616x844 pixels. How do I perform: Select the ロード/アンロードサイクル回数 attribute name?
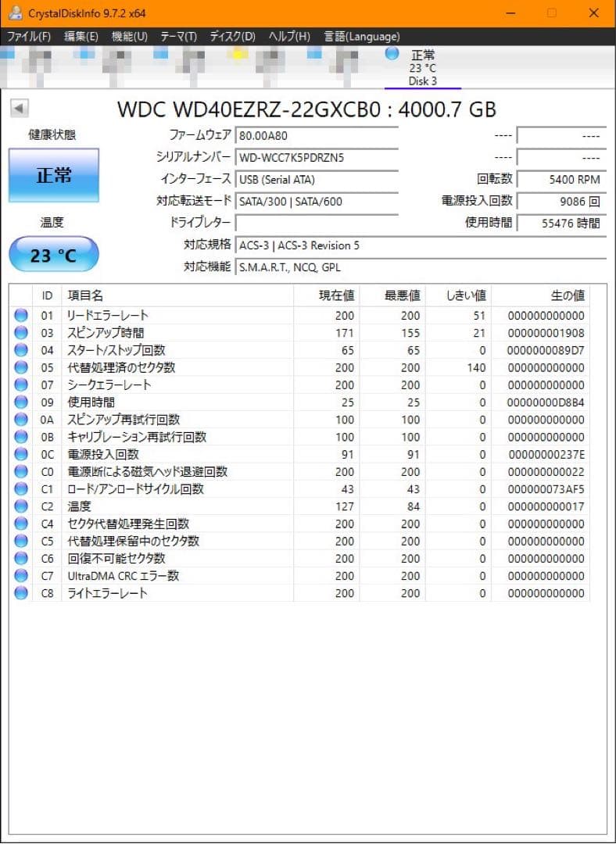pos(136,488)
